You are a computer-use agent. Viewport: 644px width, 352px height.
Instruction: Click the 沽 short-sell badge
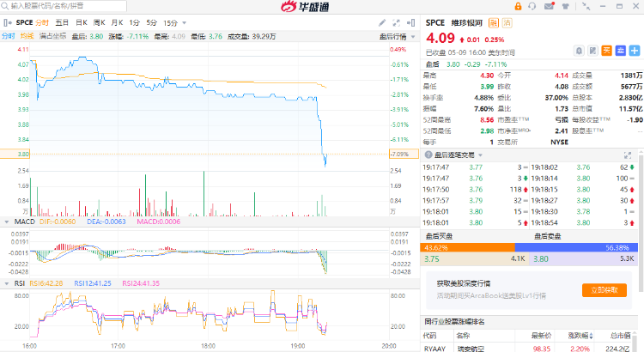click(507, 23)
